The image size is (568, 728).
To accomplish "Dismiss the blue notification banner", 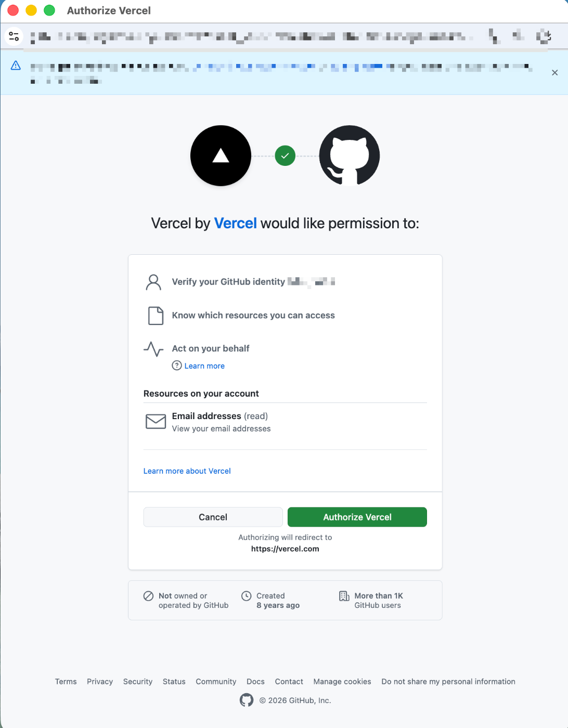I will pyautogui.click(x=554, y=73).
